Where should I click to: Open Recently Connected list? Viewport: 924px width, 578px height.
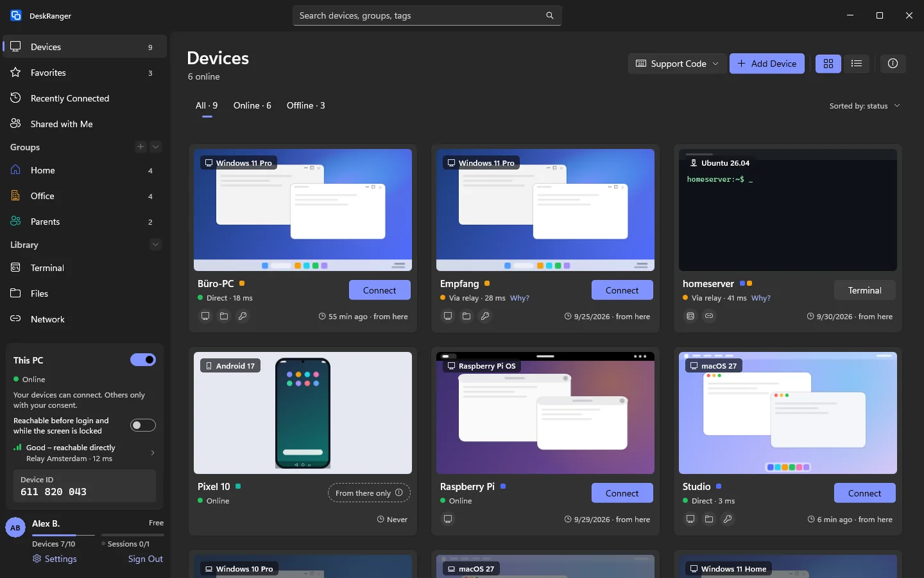pyautogui.click(x=85, y=98)
